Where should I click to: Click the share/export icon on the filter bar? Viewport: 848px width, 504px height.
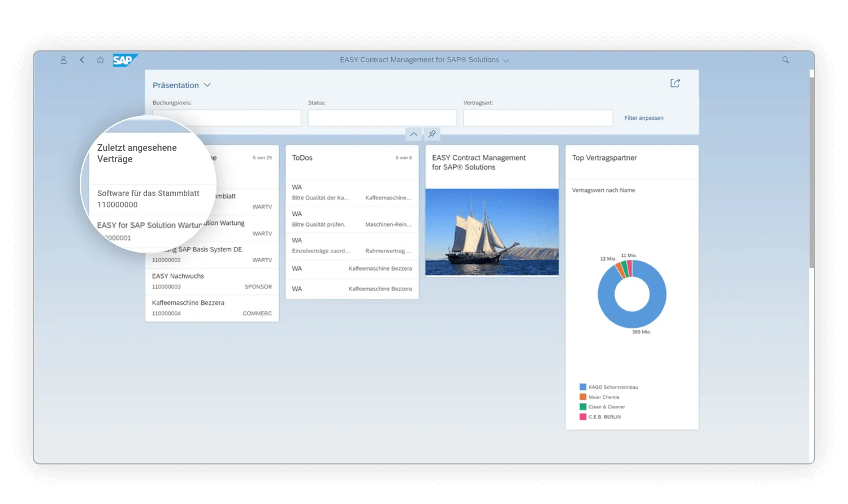pyautogui.click(x=675, y=83)
